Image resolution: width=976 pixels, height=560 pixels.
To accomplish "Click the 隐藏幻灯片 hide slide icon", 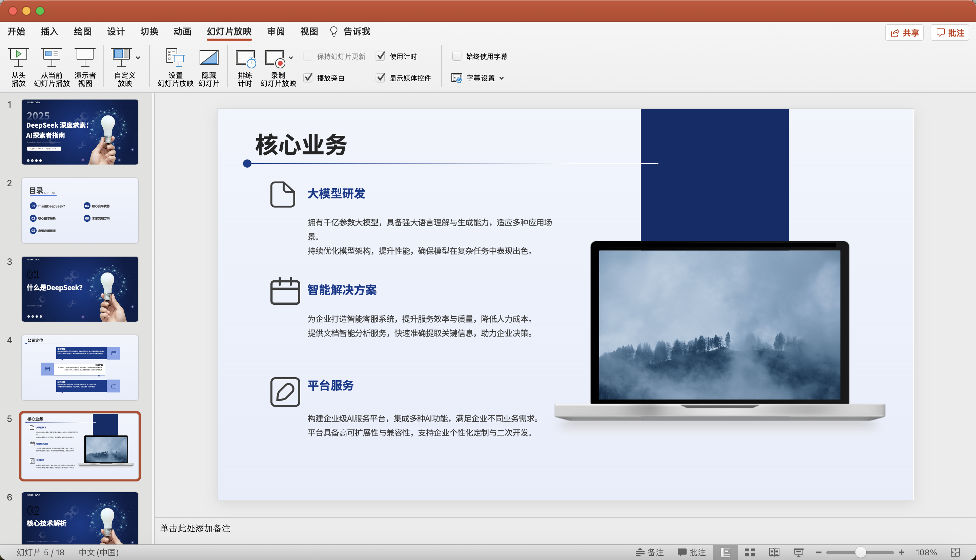I will click(209, 58).
